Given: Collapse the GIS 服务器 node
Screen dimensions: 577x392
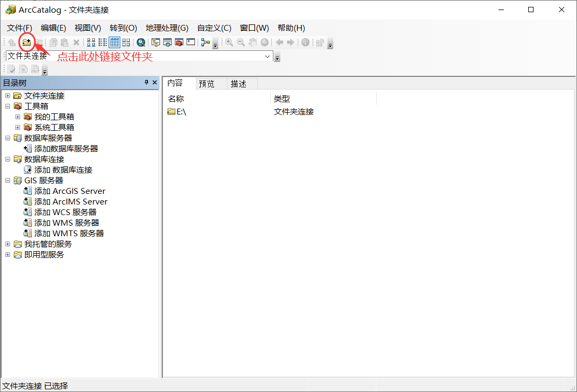Looking at the screenshot, I should point(8,181).
